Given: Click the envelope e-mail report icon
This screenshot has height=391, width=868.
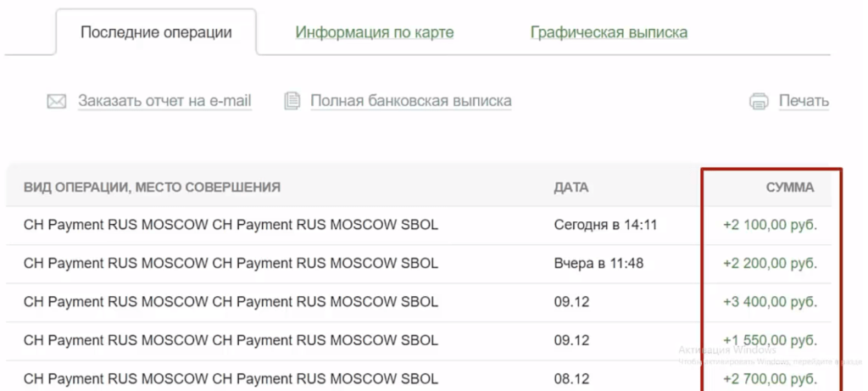Looking at the screenshot, I should [57, 102].
